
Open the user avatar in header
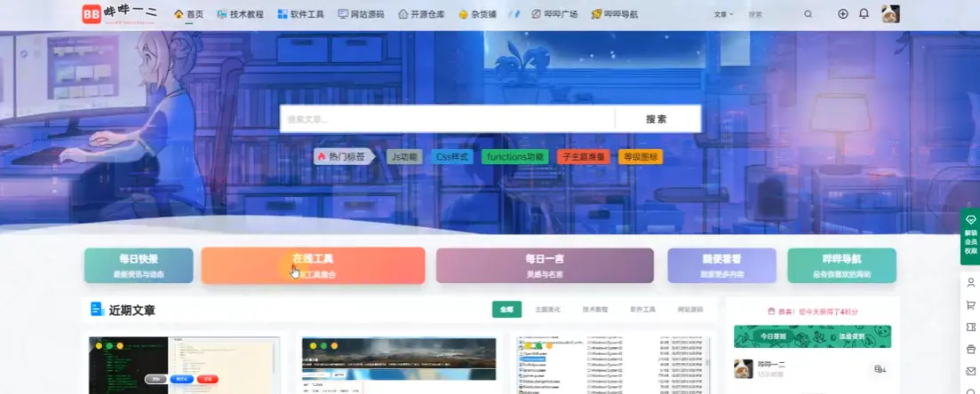click(890, 13)
